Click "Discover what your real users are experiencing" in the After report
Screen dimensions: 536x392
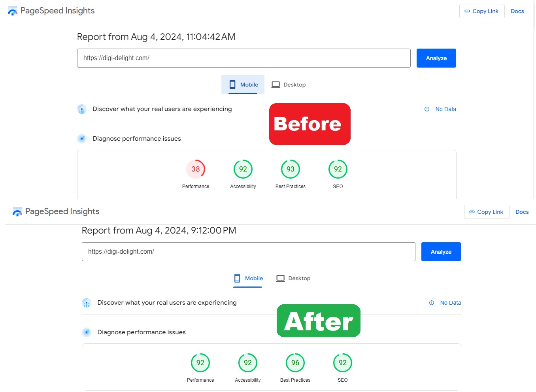pos(167,303)
